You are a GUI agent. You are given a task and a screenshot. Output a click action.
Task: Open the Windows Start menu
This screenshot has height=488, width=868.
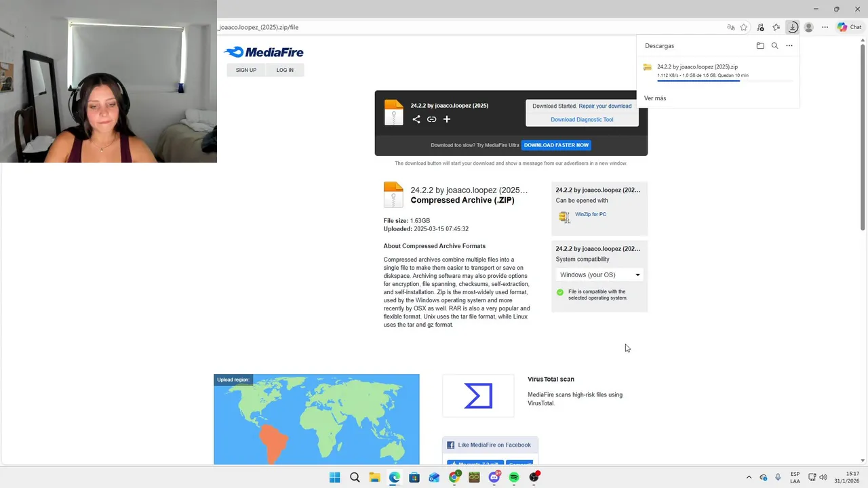point(335,477)
